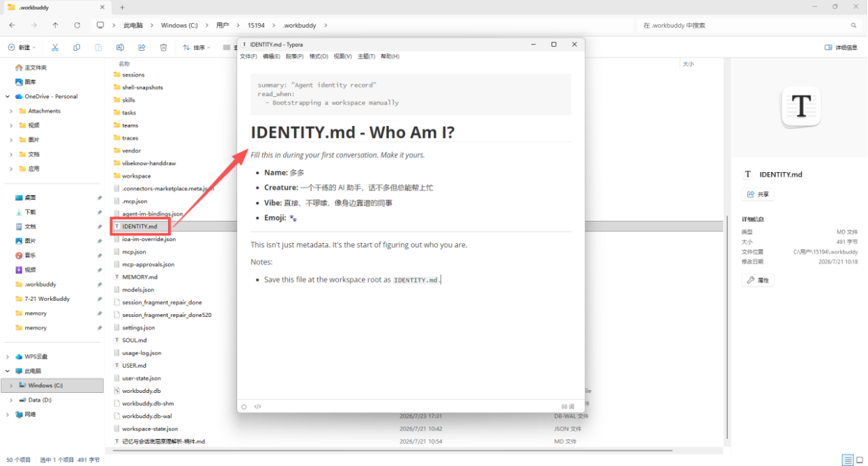Open a new Explorer tab with plus
Screen dimensions: 868x466
pyautogui.click(x=122, y=7)
